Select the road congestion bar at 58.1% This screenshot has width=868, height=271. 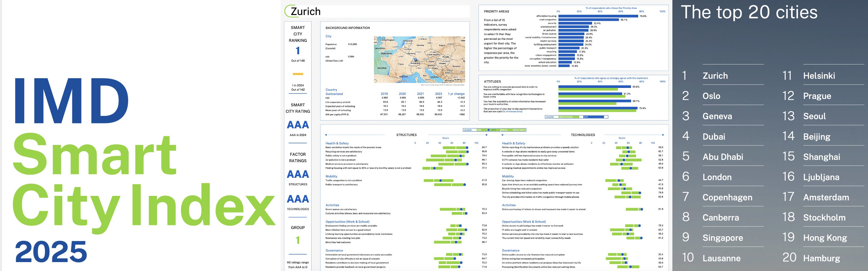pyautogui.click(x=589, y=19)
